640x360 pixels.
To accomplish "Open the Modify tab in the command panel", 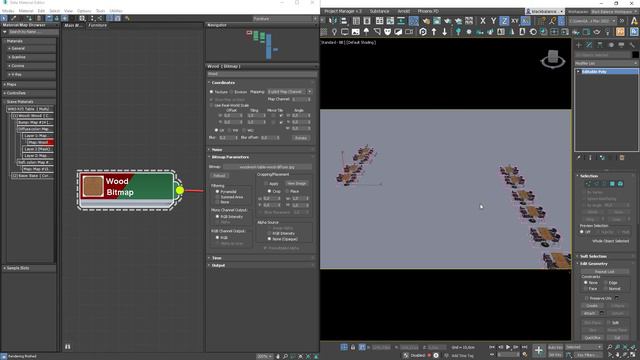I will click(589, 45).
